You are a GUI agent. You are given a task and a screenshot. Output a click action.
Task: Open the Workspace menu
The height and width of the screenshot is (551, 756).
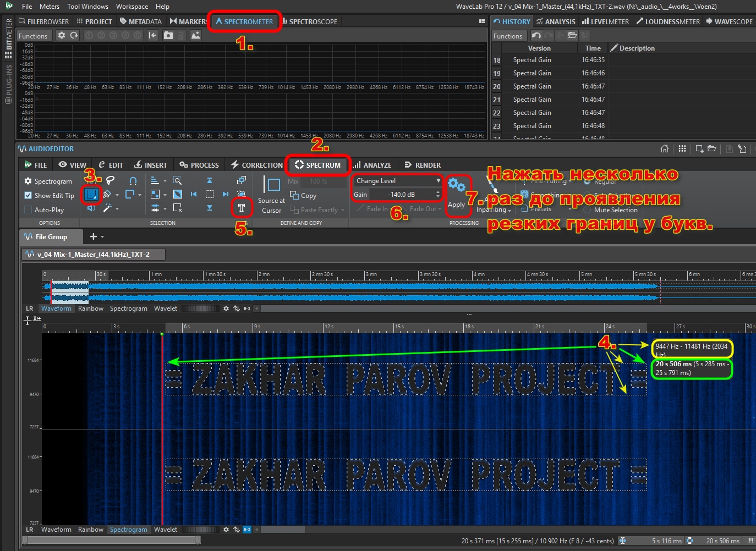[x=132, y=7]
